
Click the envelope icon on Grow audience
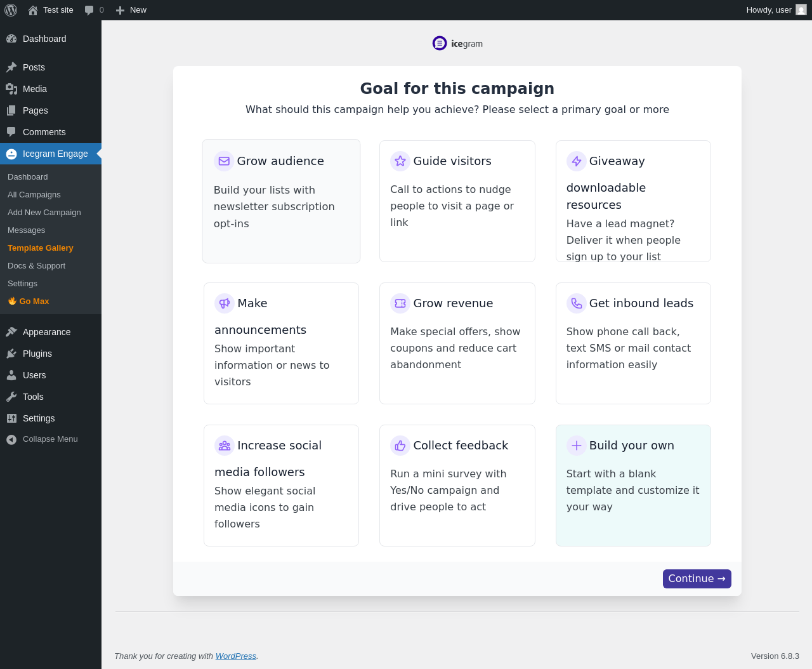pyautogui.click(x=224, y=161)
